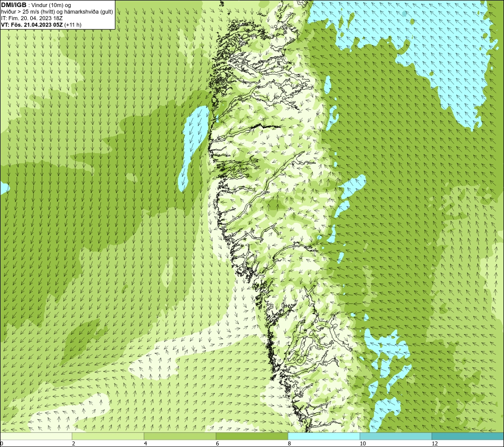This screenshot has height=447, width=504.
Task: Click the 'VT: Fös. 21.04.2023 05Z' line
Action: click(x=41, y=25)
